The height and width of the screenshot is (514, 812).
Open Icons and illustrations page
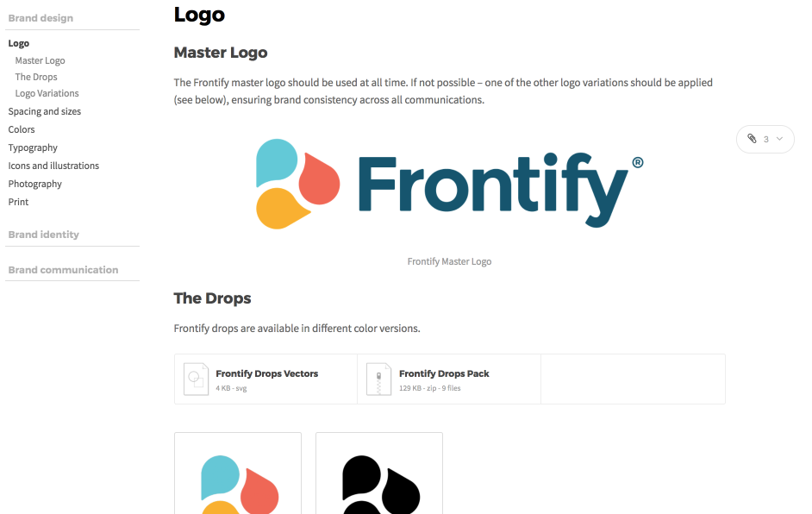click(53, 166)
